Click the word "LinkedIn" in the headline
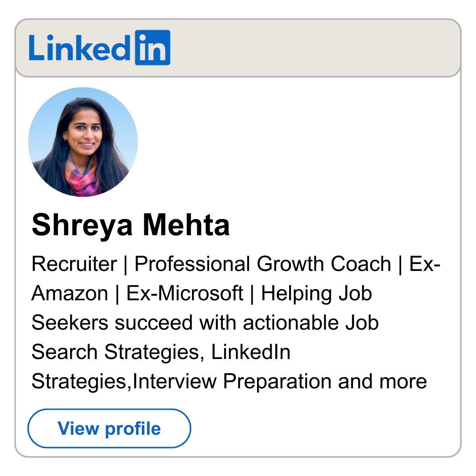Image resolution: width=476 pixels, height=476 pixels. coord(250,352)
